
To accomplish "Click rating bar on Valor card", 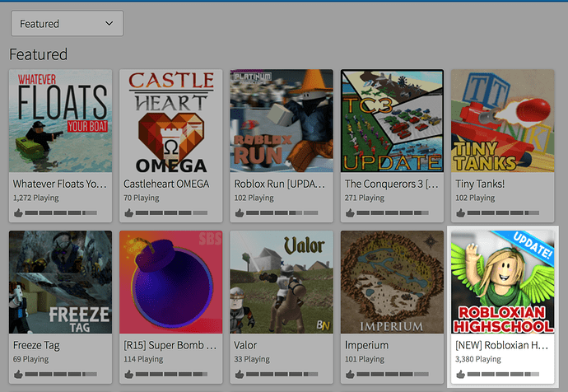I will click(x=282, y=374).
